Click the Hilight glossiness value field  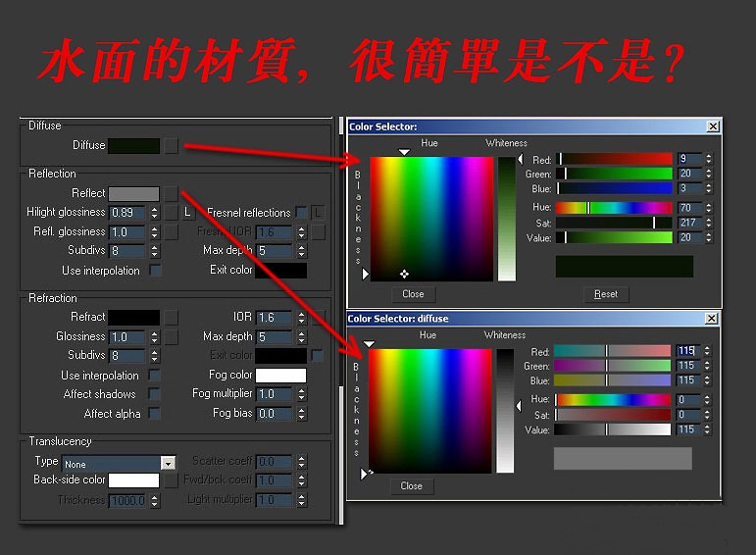tap(127, 213)
